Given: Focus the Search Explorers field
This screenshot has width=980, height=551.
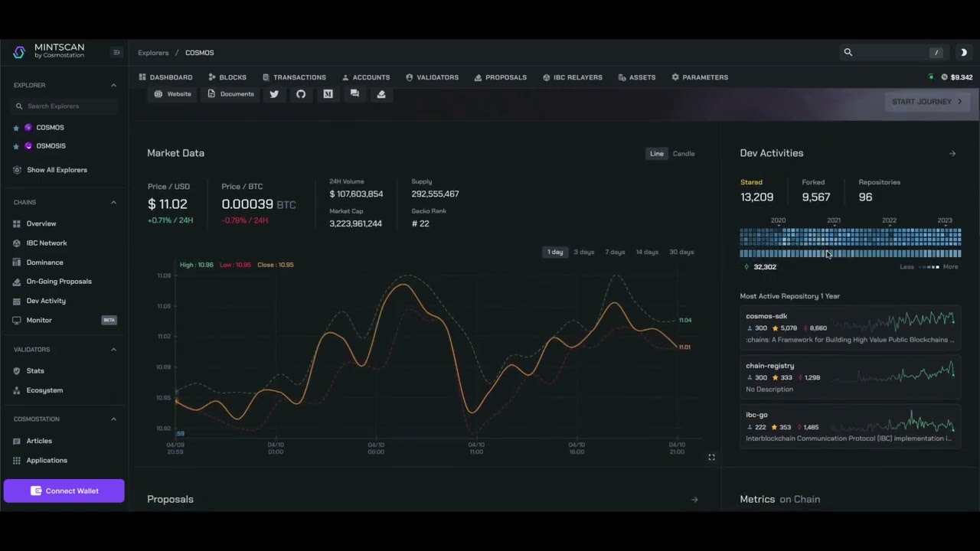Looking at the screenshot, I should (66, 106).
